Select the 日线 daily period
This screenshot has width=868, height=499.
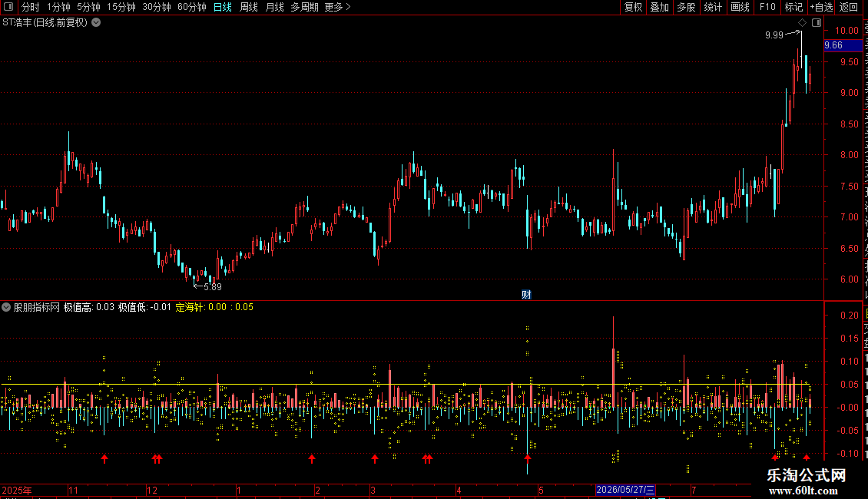pyautogui.click(x=223, y=7)
